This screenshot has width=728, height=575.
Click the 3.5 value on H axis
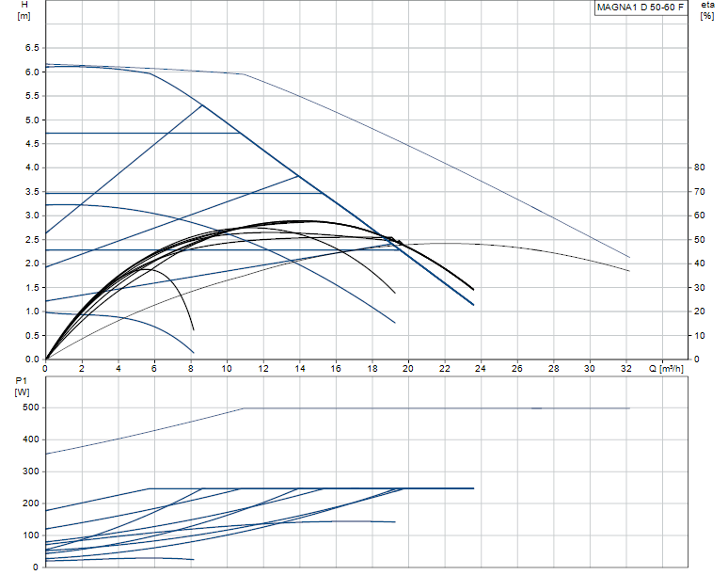pos(32,192)
